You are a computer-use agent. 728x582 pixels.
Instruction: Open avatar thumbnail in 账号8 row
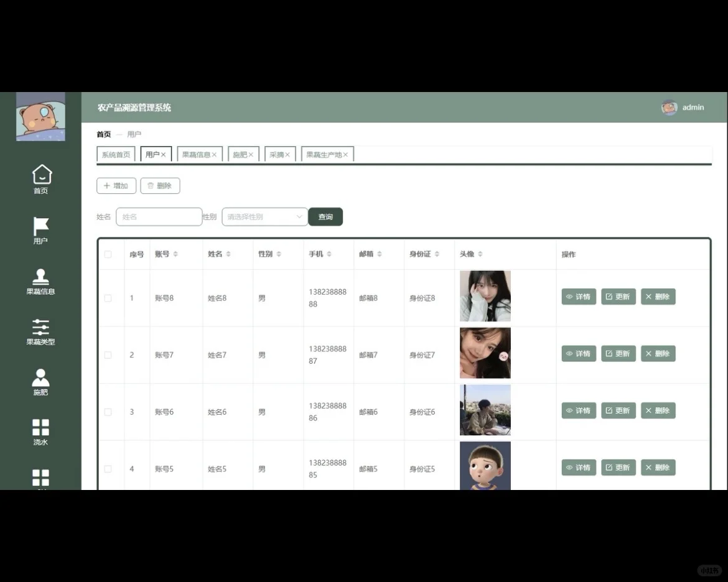point(485,296)
